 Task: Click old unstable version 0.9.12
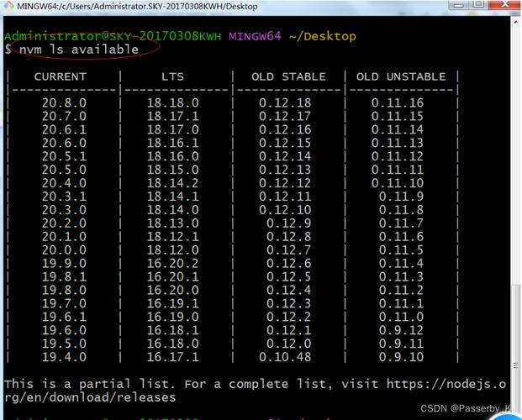click(x=402, y=330)
